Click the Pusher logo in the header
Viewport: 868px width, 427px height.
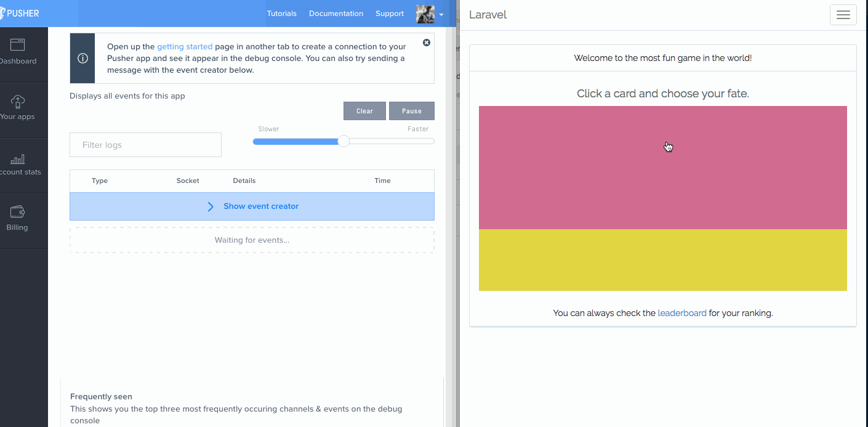(20, 13)
